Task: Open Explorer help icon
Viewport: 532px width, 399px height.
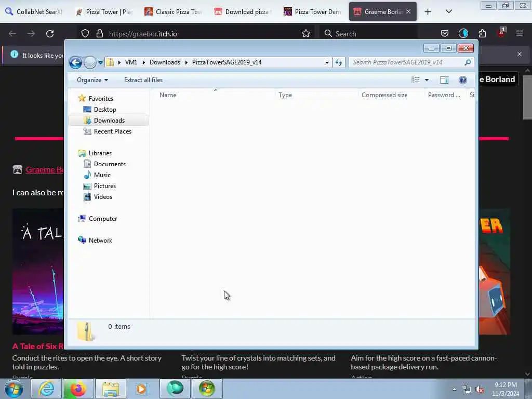Action: tap(462, 80)
